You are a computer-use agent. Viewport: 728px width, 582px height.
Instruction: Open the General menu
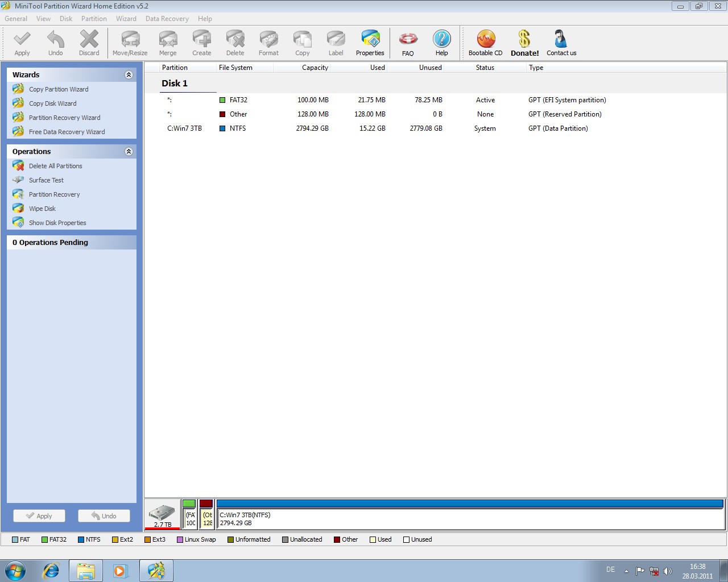(16, 19)
